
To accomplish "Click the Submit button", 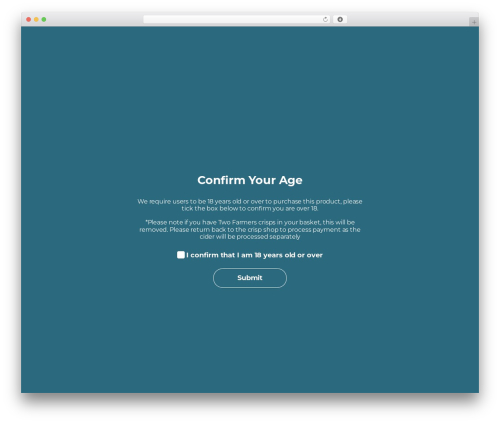I will click(250, 278).
